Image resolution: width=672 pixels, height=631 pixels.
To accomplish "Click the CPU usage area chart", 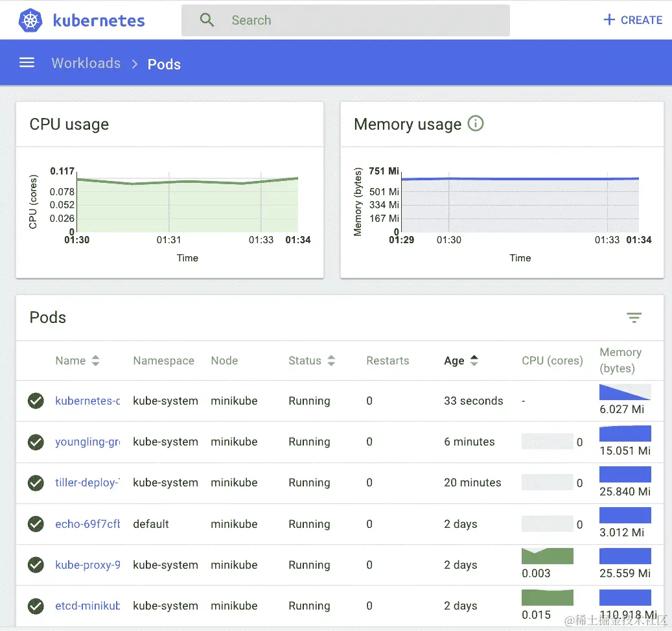I will (187, 202).
